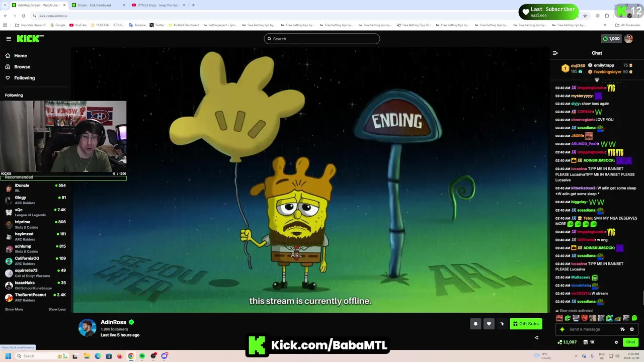This screenshot has width=644, height=362.
Task: Open All Bookmarks folder
Action: click(x=628, y=25)
